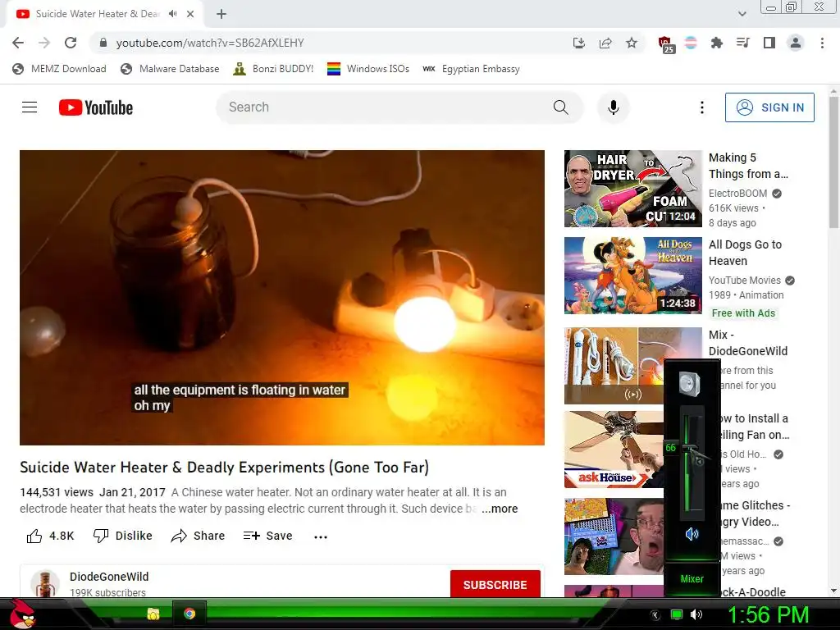The image size is (840, 630).
Task: Click the install app icon in address bar
Action: [578, 43]
